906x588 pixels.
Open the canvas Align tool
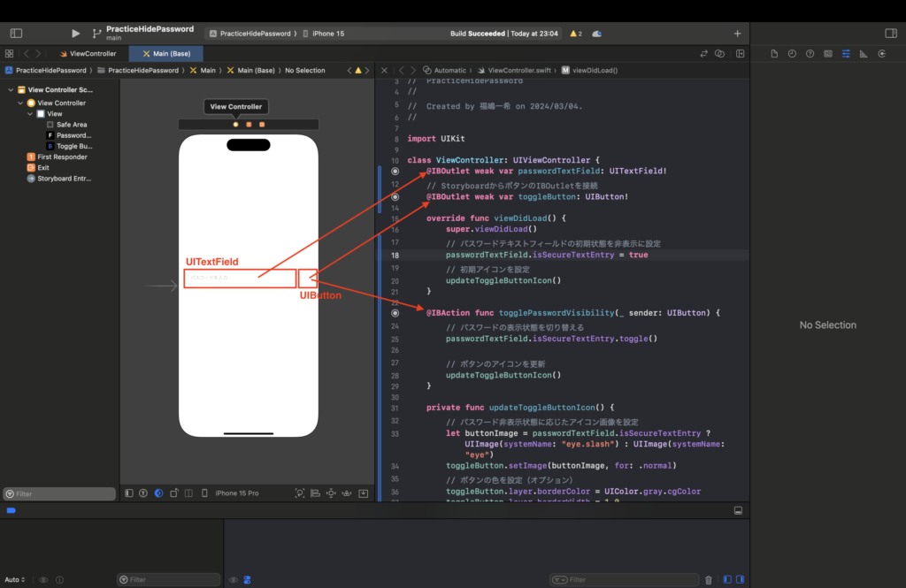pyautogui.click(x=315, y=493)
